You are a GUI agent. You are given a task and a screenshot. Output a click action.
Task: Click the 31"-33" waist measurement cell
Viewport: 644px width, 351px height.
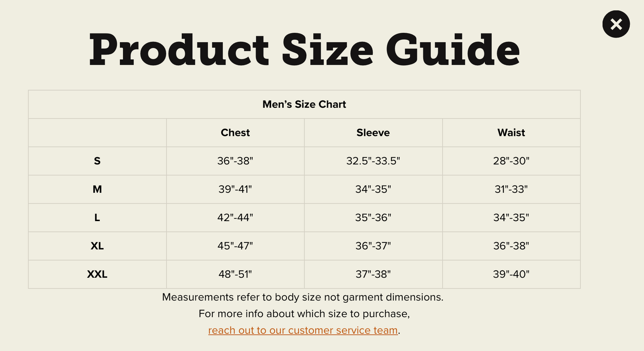pyautogui.click(x=511, y=189)
